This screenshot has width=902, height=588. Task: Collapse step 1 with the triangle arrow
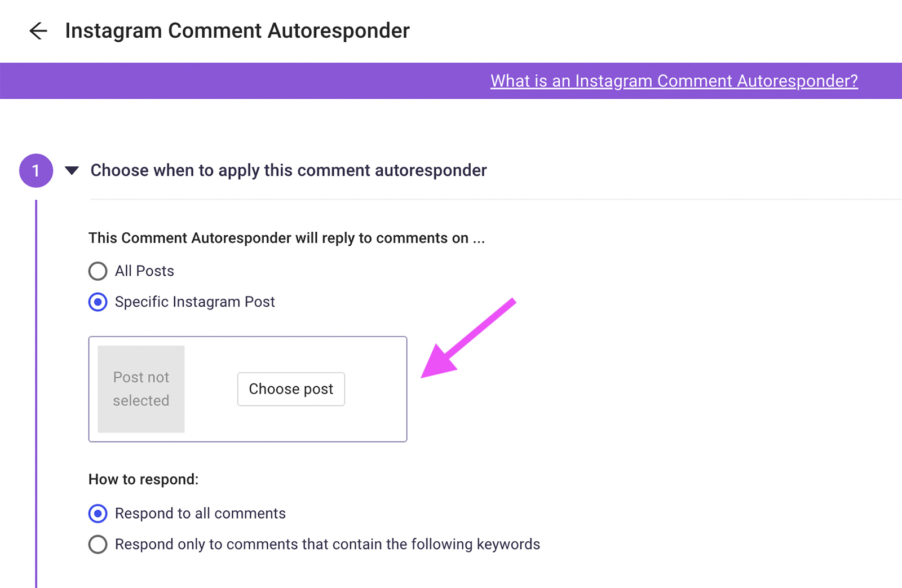(x=72, y=170)
